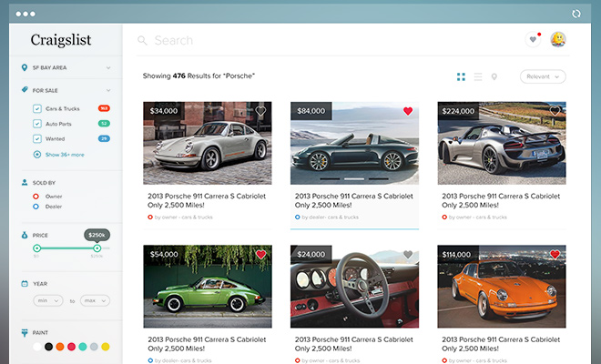Open title of the $54,000 listing
This screenshot has height=364, width=601.
pyautogui.click(x=207, y=344)
